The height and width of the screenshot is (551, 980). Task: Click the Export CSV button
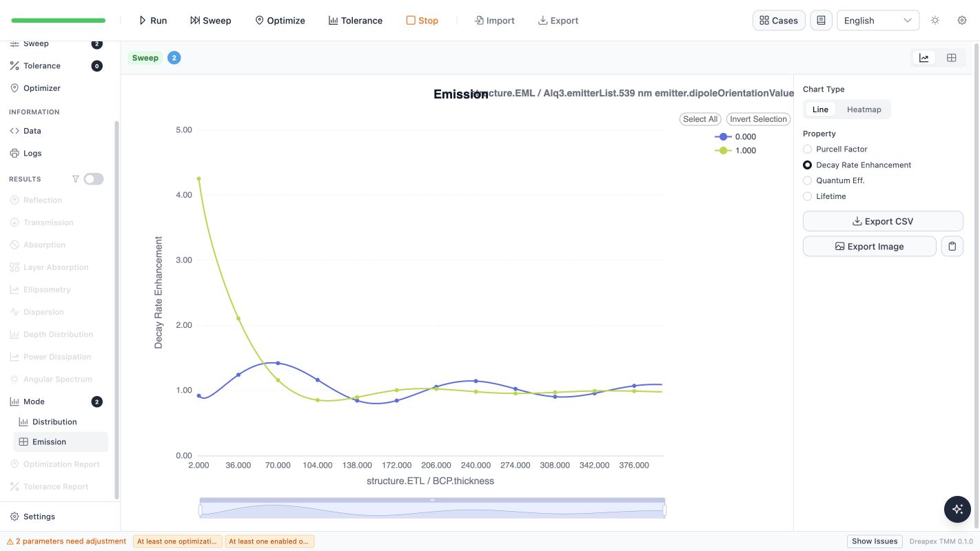pos(883,221)
